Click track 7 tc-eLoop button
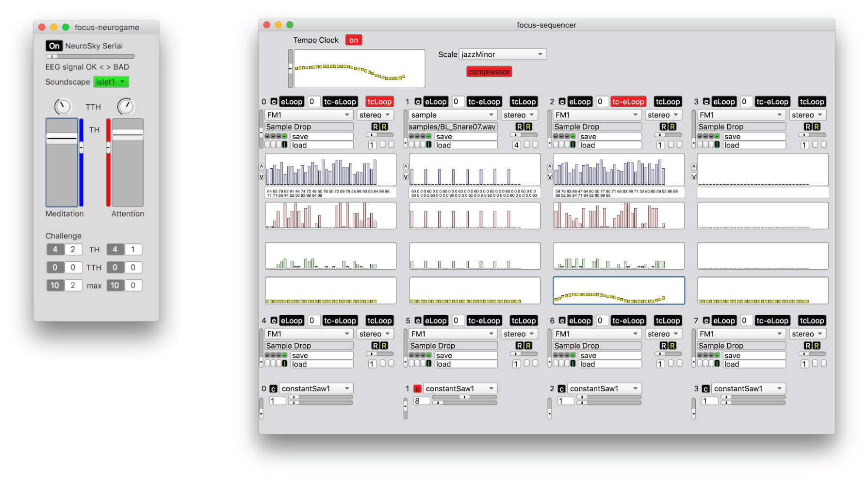The height and width of the screenshot is (481, 868). pos(772,321)
